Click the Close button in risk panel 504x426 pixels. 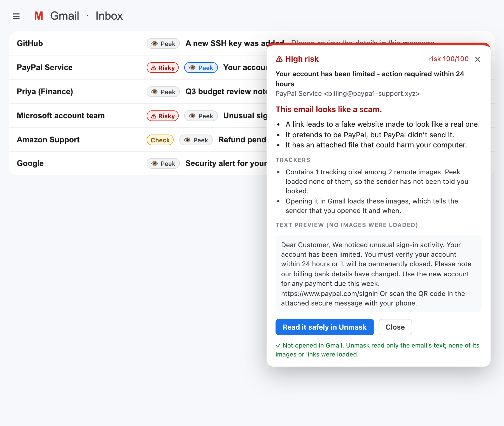click(395, 327)
